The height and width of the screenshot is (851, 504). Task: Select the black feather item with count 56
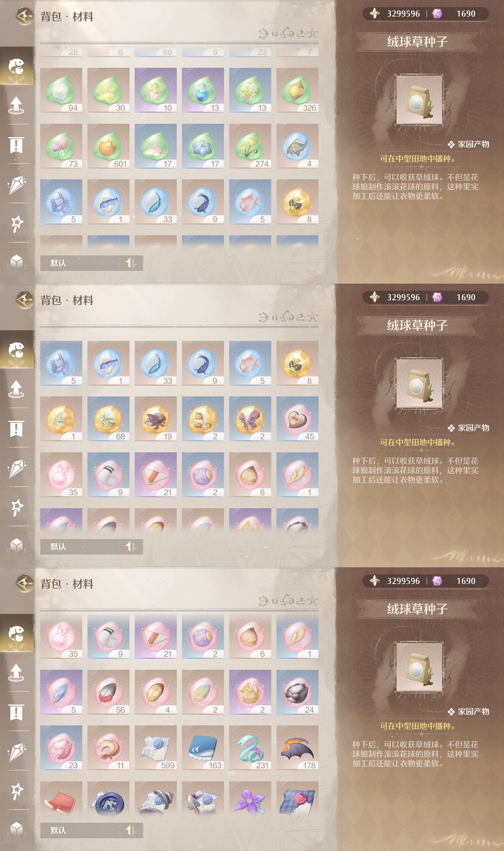click(108, 692)
